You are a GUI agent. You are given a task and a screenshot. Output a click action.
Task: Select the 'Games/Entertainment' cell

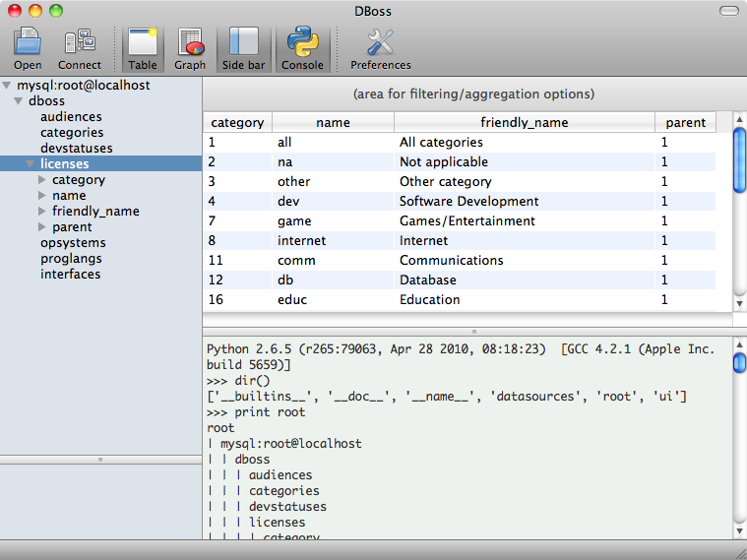pos(524,220)
